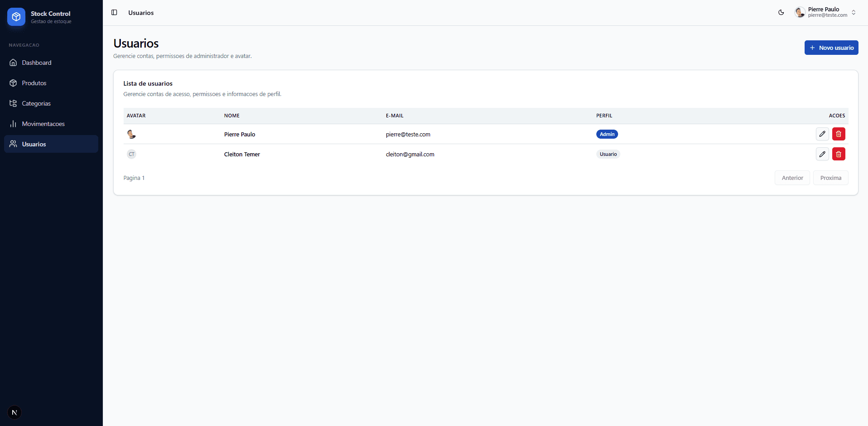Click the Next.js dev tools icon
The height and width of the screenshot is (426, 868).
tap(14, 412)
